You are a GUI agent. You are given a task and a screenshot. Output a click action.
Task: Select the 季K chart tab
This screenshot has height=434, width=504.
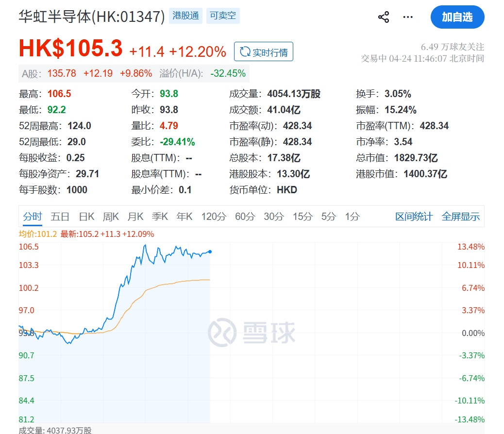[x=160, y=217]
